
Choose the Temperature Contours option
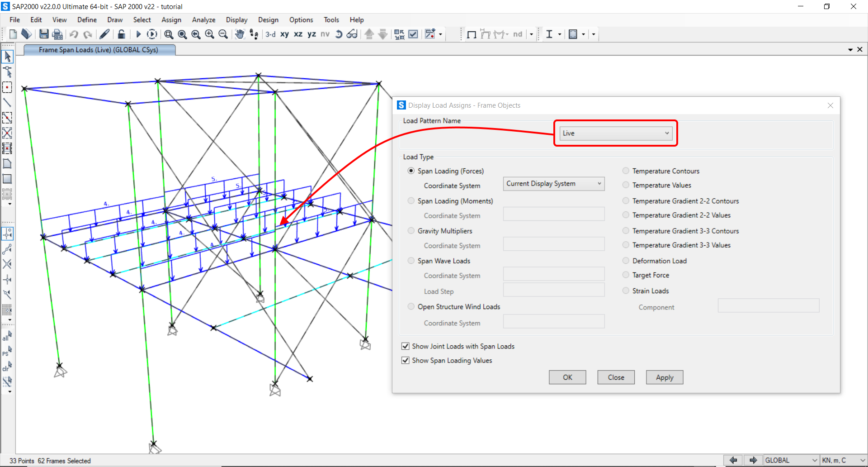[x=626, y=171]
